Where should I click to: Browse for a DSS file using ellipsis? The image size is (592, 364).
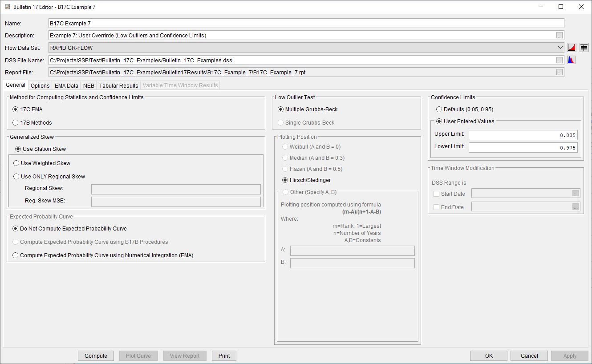[x=560, y=60]
